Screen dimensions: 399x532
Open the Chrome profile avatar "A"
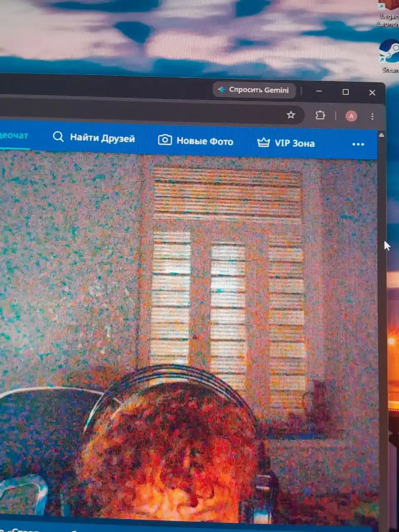351,116
